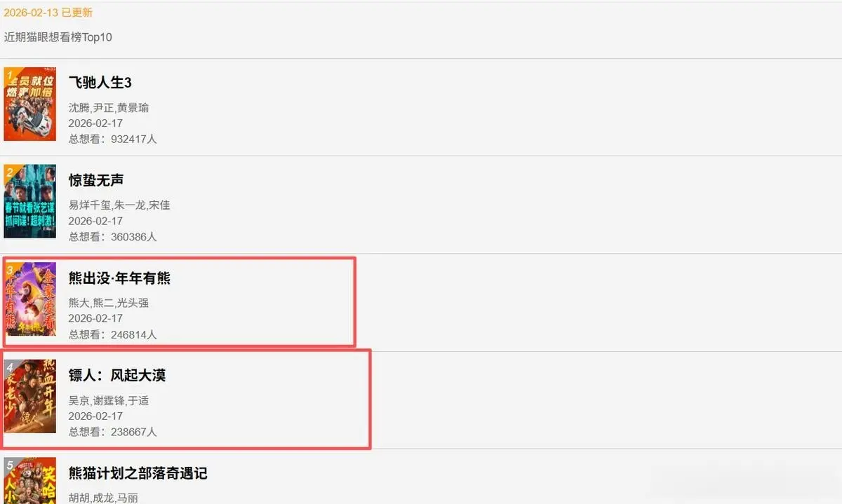The image size is (842, 504).
Task: Click the 2026-02-13 已更新 update label
Action: click(x=48, y=13)
